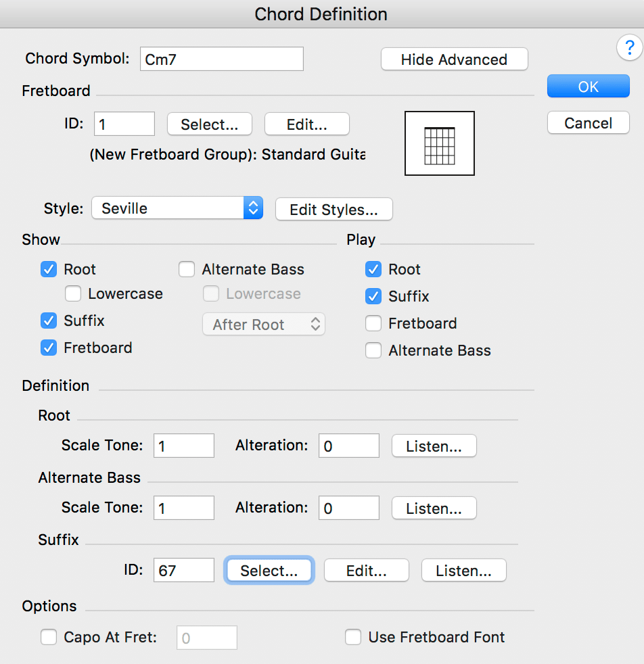The width and height of the screenshot is (644, 664).
Task: Enable the Capo At Fret option
Action: (48, 637)
